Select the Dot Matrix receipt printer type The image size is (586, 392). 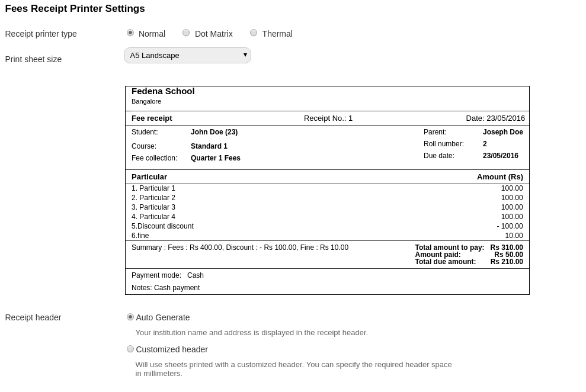pyautogui.click(x=186, y=33)
